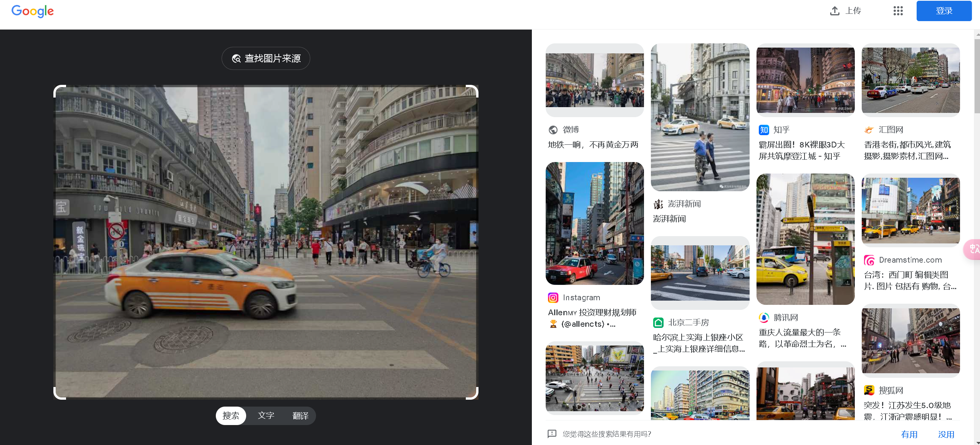Viewport: 980px width, 445px height.
Task: Click the Tencent (腾讯网) source icon
Action: coord(764,318)
